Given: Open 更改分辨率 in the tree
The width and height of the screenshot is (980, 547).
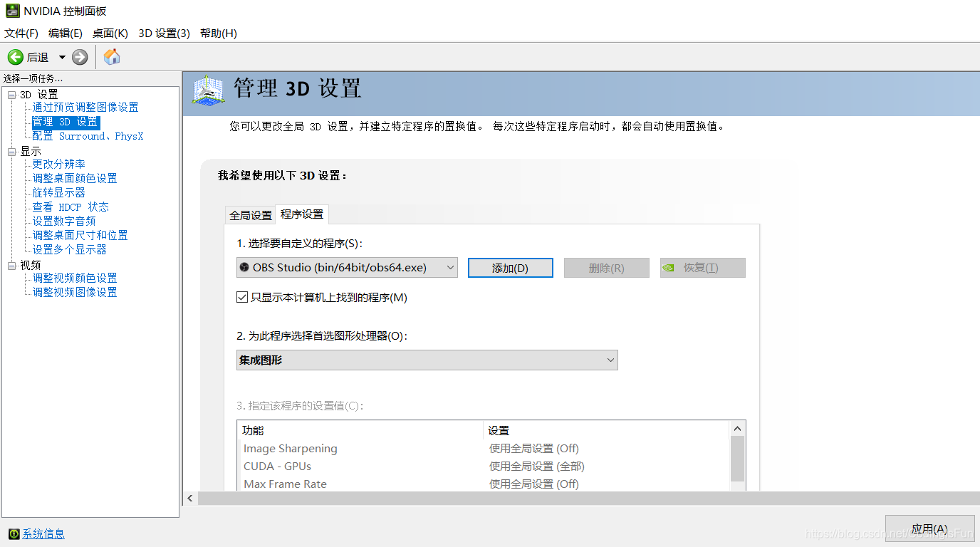Looking at the screenshot, I should (x=58, y=165).
